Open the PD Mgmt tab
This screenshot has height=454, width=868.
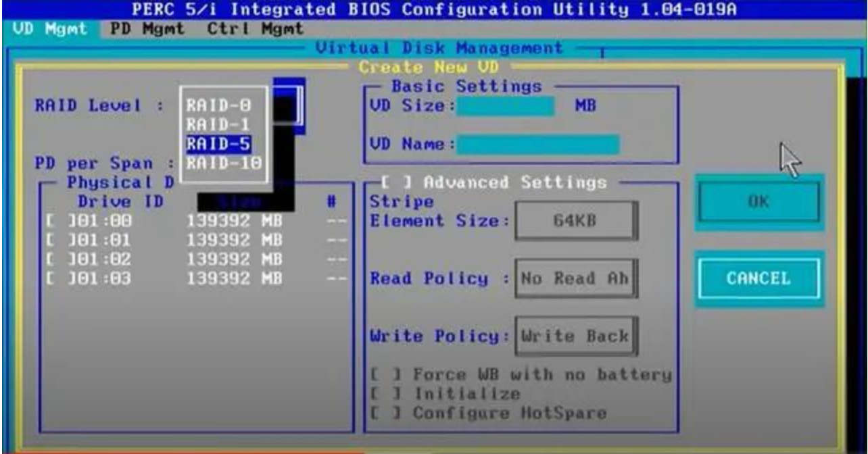click(x=147, y=30)
